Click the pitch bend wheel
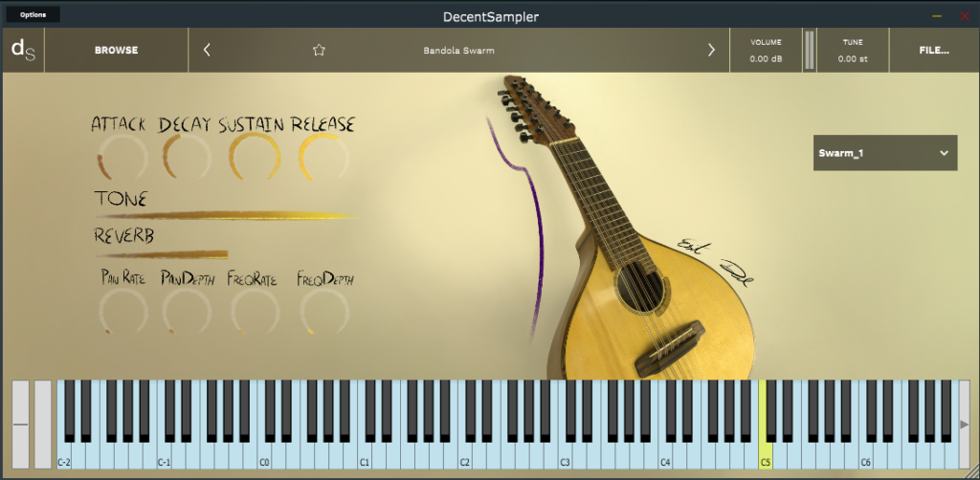980x480 pixels. click(21, 425)
